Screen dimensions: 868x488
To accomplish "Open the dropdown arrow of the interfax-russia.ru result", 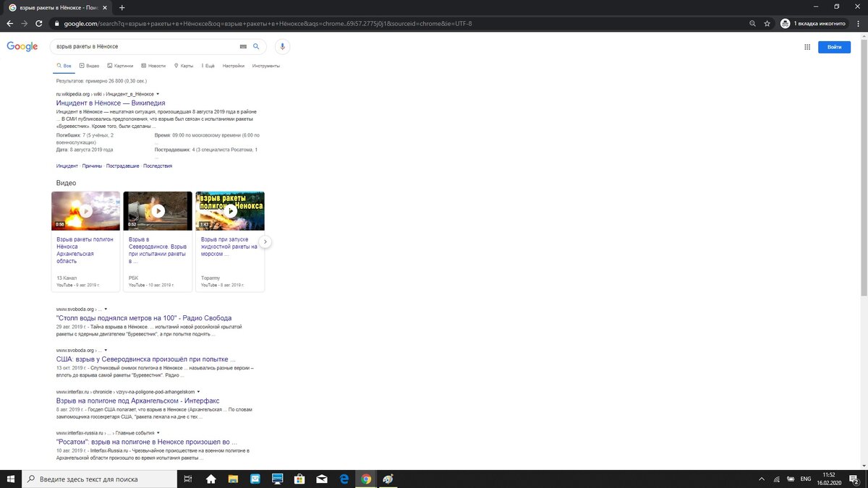I will (x=158, y=432).
